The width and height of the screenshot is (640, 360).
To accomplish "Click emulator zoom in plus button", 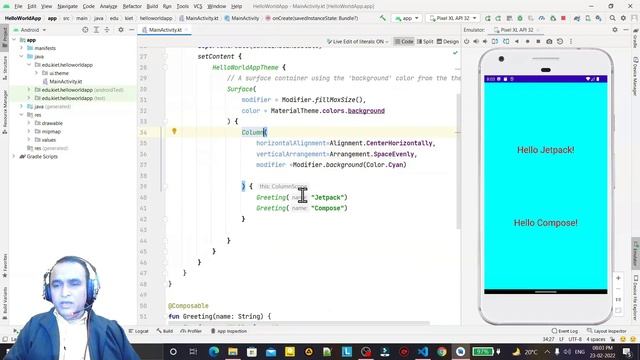I will [618, 278].
